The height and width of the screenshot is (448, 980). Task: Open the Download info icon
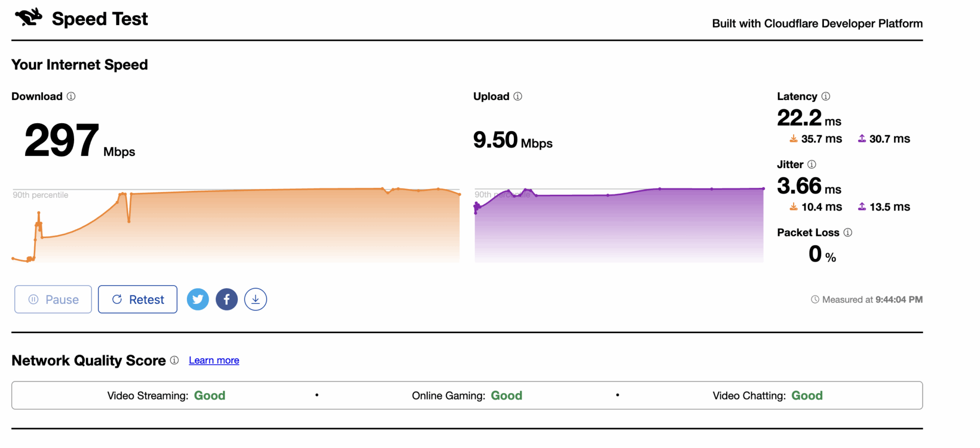pyautogui.click(x=71, y=97)
